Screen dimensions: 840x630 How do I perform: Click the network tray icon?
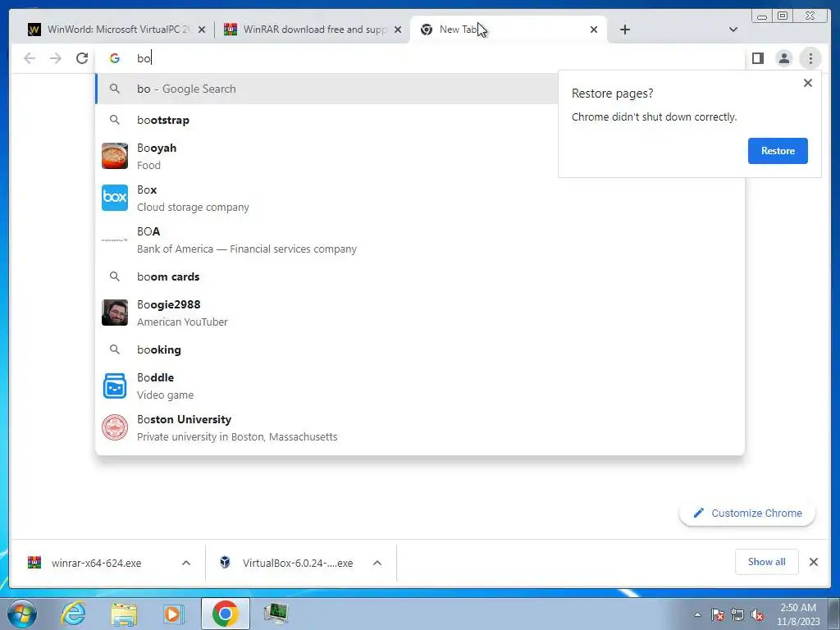click(737, 614)
